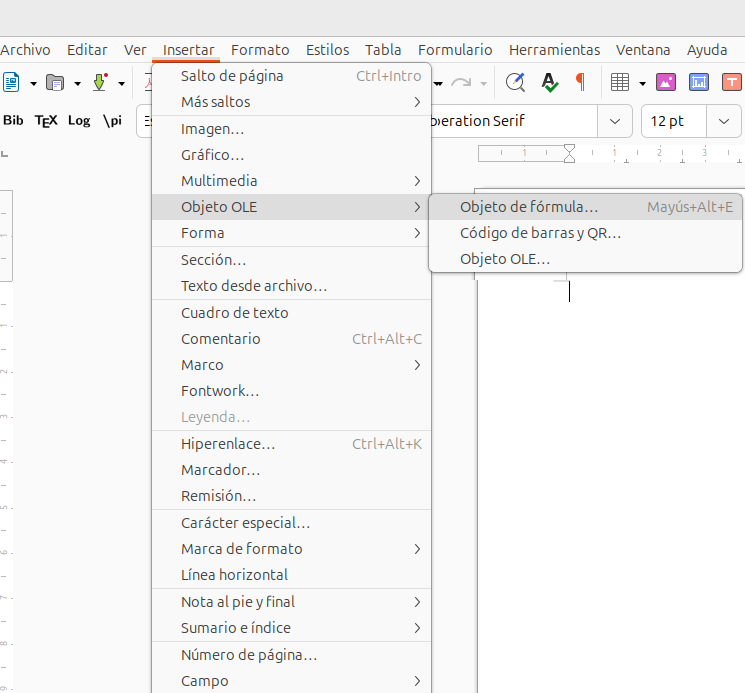Screen dimensions: 745x693
Task: Expand the Multimedia submenu
Action: [x=291, y=181]
